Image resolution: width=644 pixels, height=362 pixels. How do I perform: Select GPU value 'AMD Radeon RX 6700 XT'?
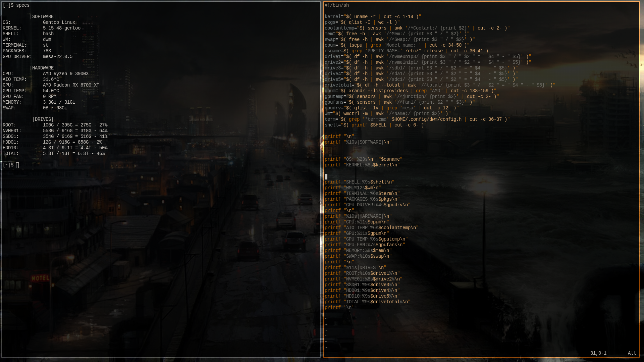click(x=71, y=85)
